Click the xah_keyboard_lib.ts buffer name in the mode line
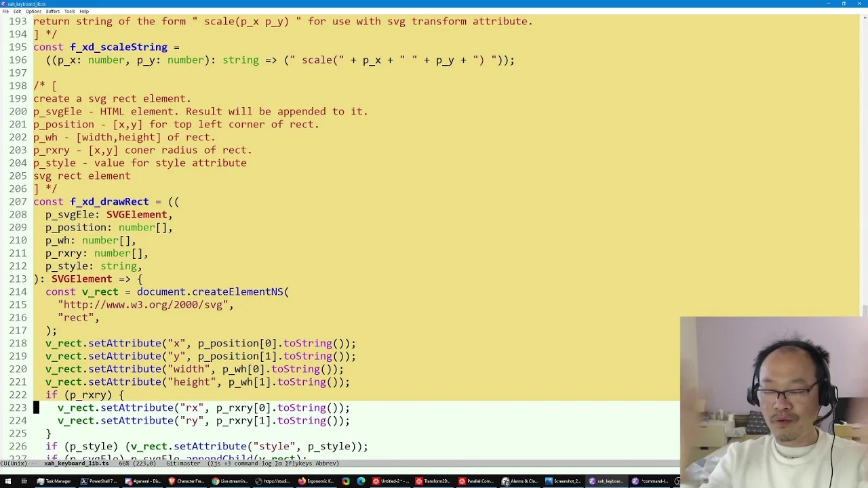 point(77,464)
